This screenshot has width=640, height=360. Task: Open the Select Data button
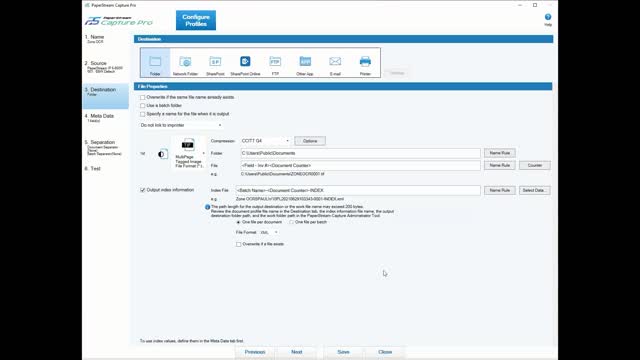(x=535, y=190)
